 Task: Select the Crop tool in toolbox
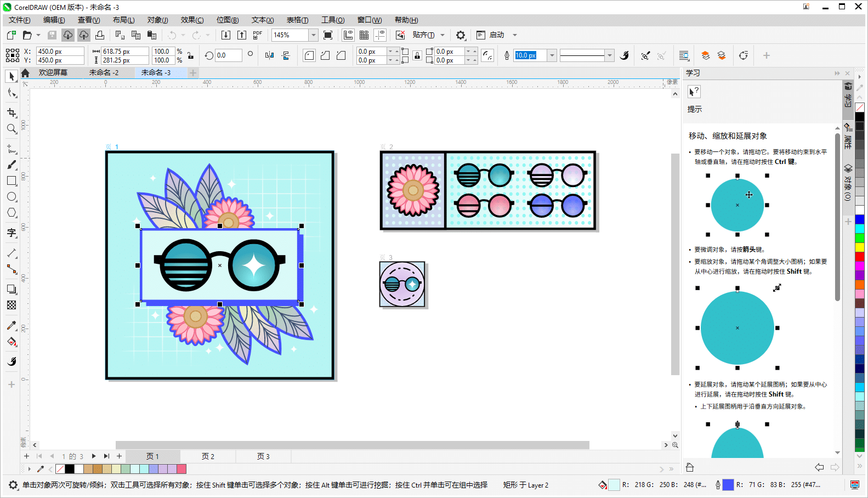12,112
